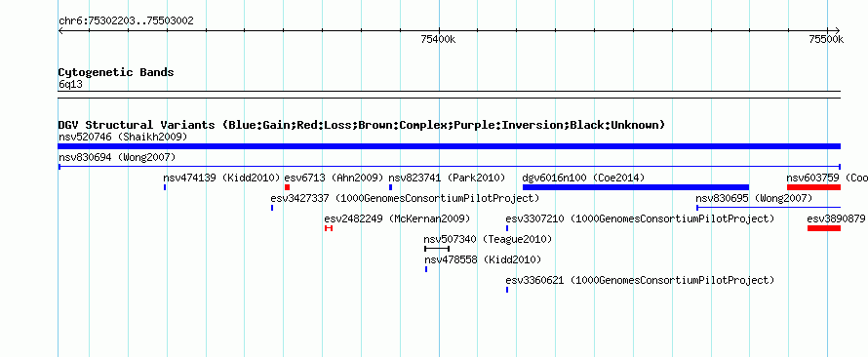Screen dimensions: 868x357
Task: Click the blue marker under esv3427337
Action: point(272,208)
